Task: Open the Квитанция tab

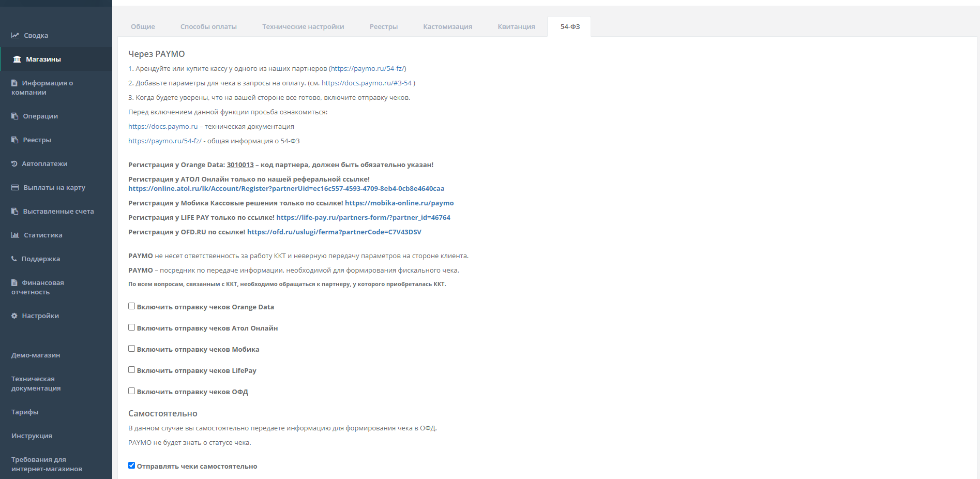Action: 516,27
